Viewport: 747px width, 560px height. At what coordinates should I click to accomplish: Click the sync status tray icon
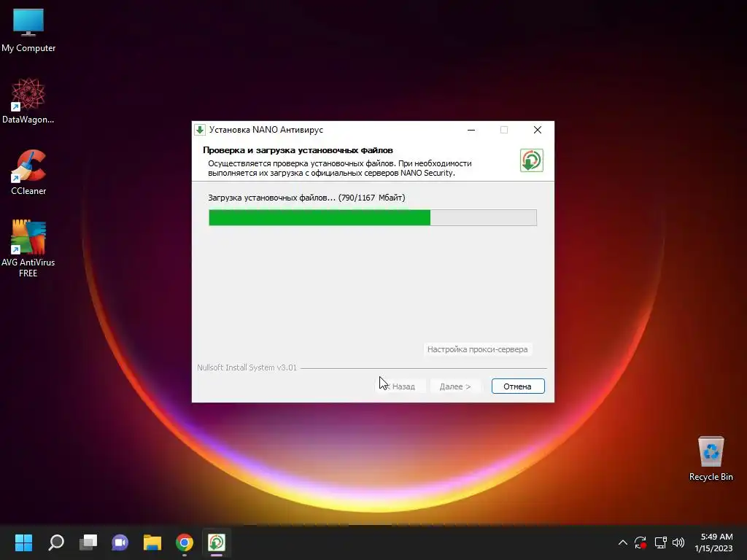(640, 542)
